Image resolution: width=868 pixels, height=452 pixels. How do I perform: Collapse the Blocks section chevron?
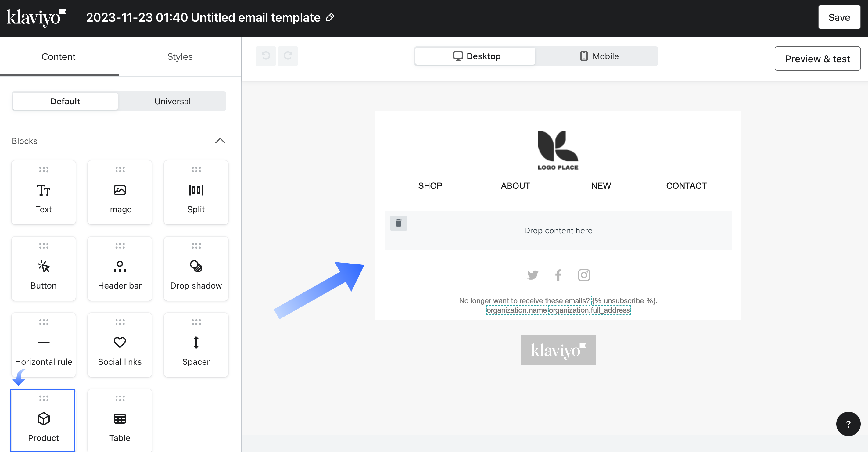220,141
